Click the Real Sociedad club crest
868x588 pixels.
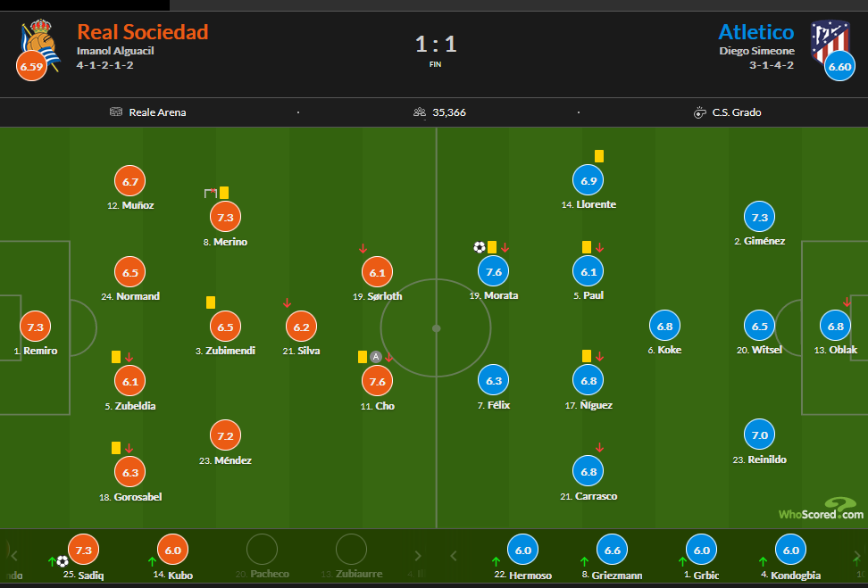pos(40,45)
